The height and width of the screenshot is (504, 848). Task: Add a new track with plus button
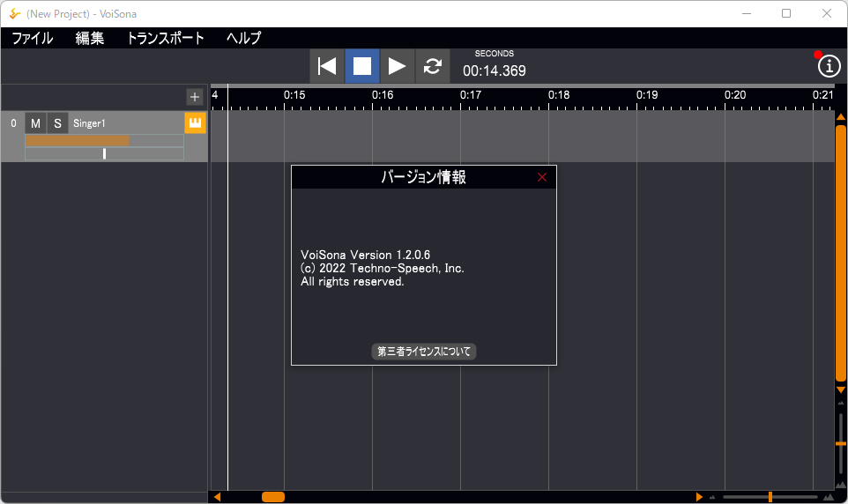pos(195,97)
